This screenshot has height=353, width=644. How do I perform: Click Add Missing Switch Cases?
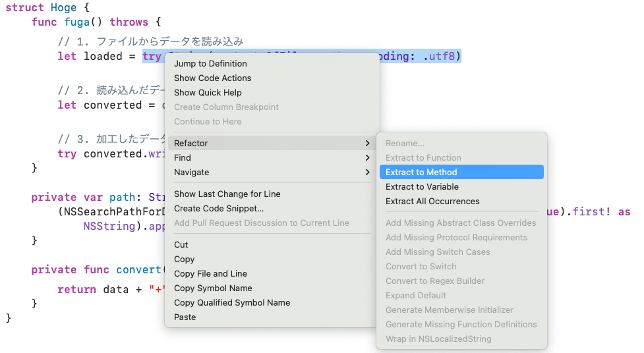click(x=461, y=252)
